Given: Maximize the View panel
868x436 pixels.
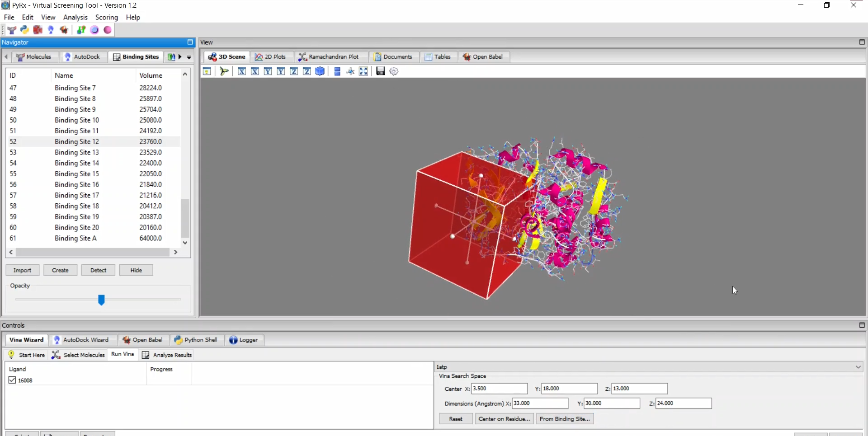Looking at the screenshot, I should [x=862, y=42].
